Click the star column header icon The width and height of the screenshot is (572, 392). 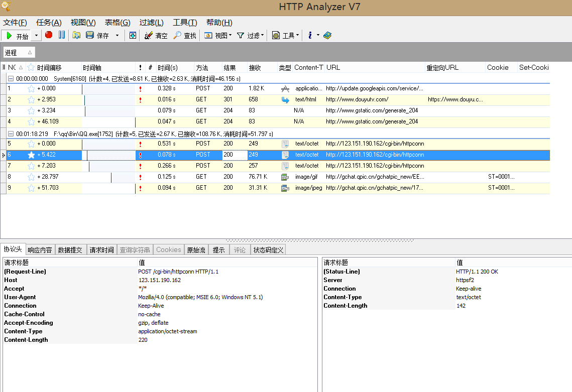coord(31,67)
